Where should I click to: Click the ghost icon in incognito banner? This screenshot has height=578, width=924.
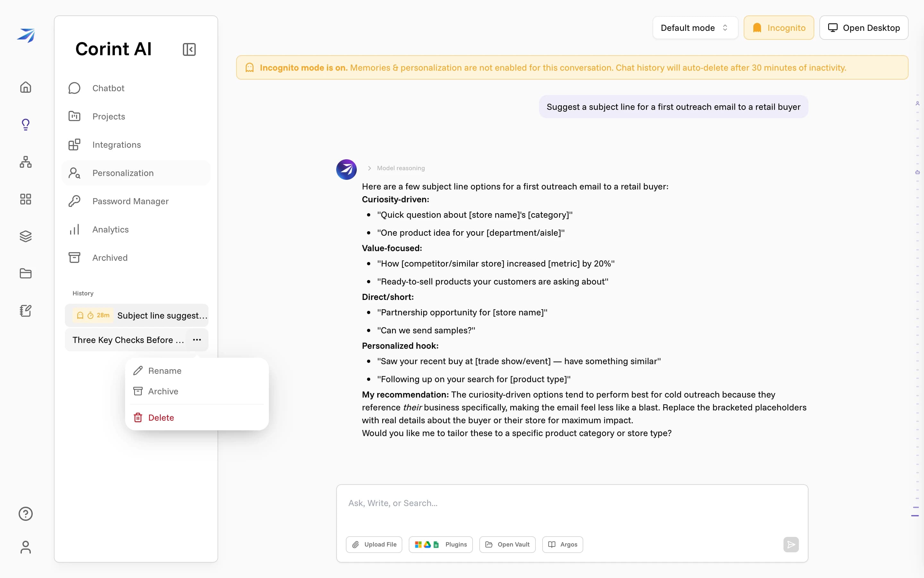coord(249,68)
